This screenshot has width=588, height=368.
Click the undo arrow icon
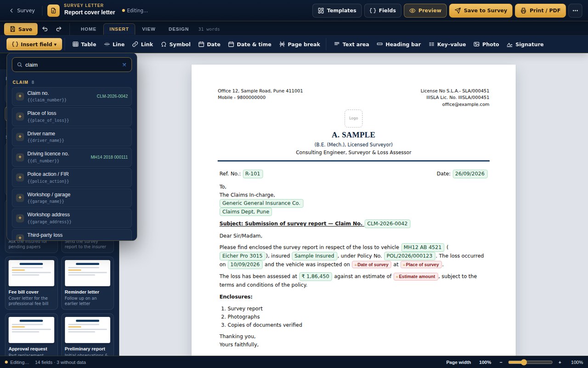pyautogui.click(x=45, y=29)
